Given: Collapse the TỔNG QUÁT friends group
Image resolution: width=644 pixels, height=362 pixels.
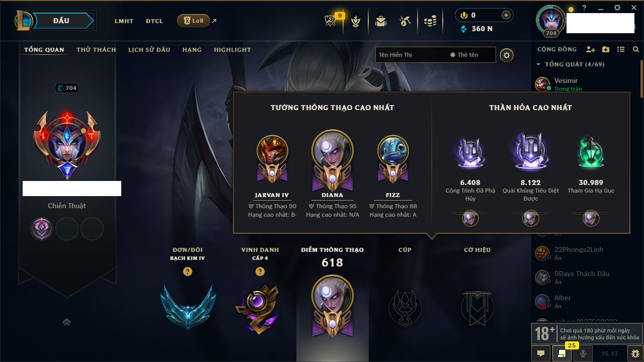Looking at the screenshot, I should click(x=538, y=64).
